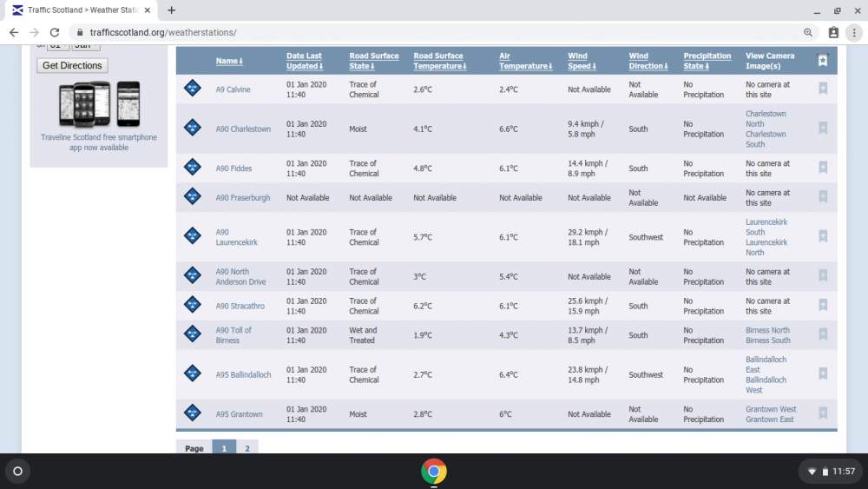Sort table by Date Last Updated
This screenshot has width=868, height=489.
point(305,61)
